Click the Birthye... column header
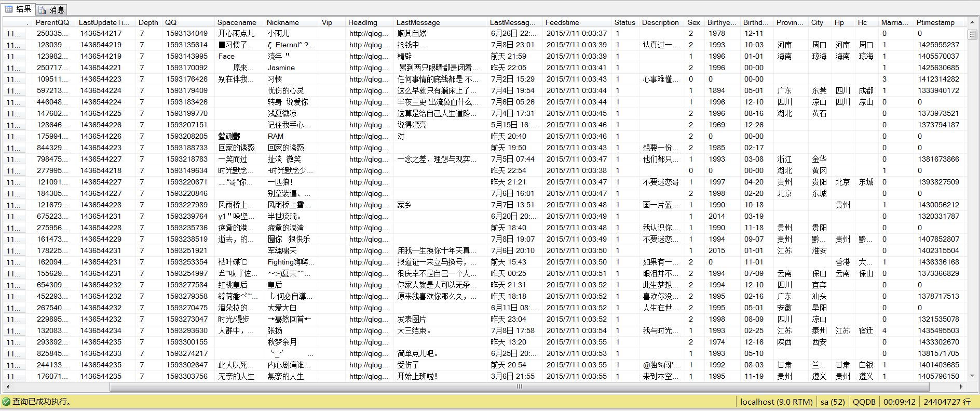This screenshot has width=980, height=411. 722,22
